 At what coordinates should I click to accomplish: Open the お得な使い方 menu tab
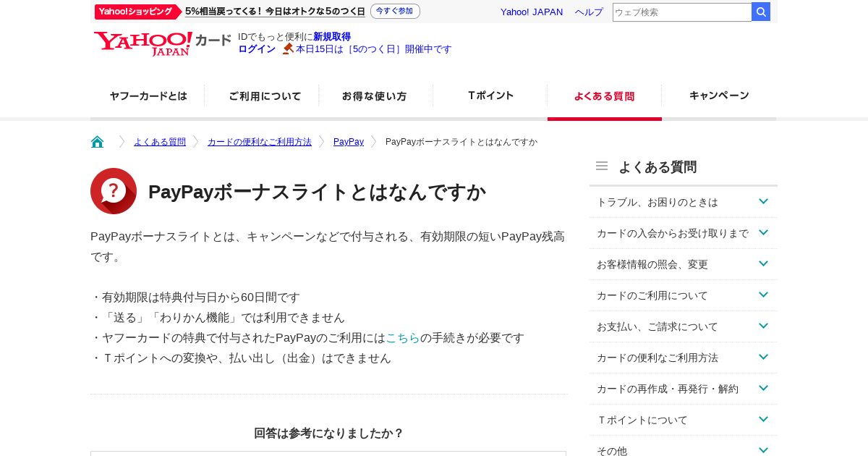(376, 96)
